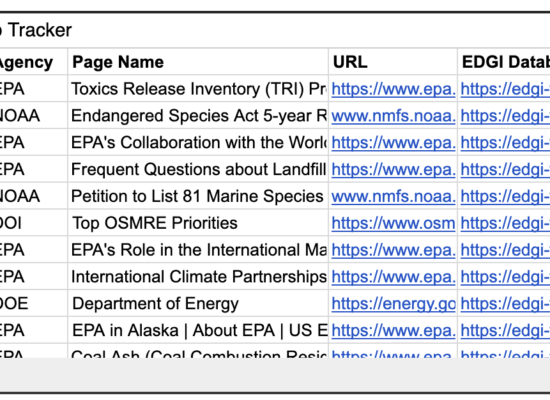Select the Page Name column header
550x400 pixels.
pyautogui.click(x=198, y=62)
